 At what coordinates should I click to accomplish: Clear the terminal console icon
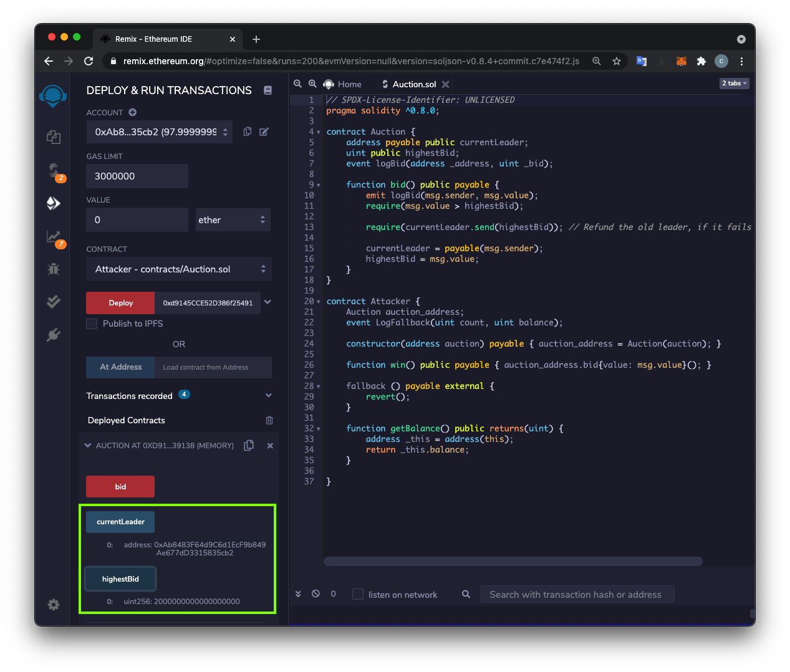point(316,594)
